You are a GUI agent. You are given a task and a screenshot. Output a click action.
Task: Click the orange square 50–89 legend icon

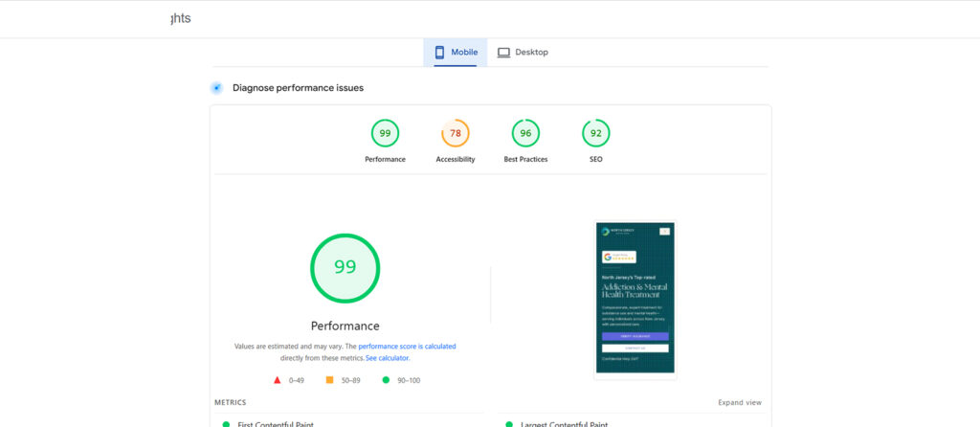(x=329, y=380)
